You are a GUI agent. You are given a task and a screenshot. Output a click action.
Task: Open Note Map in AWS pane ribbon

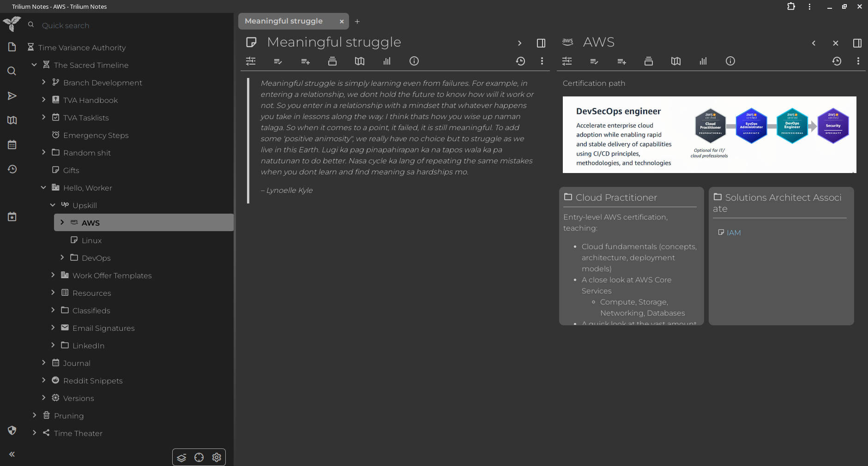[x=676, y=61]
